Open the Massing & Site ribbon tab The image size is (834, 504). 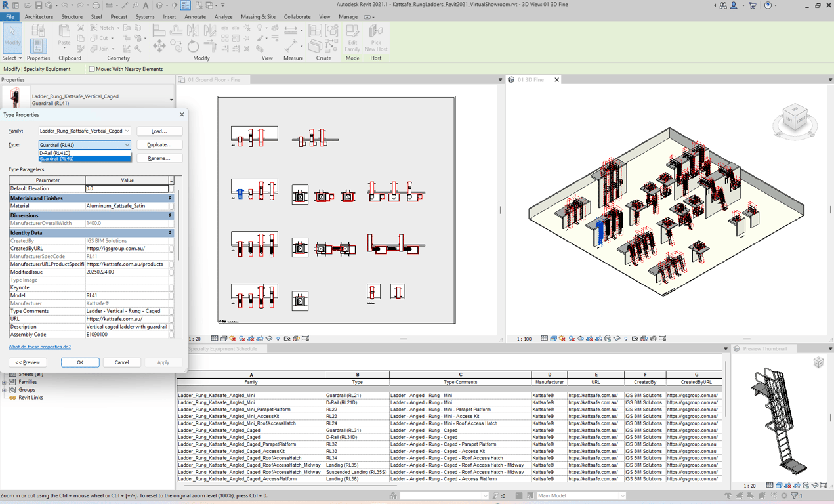click(258, 17)
